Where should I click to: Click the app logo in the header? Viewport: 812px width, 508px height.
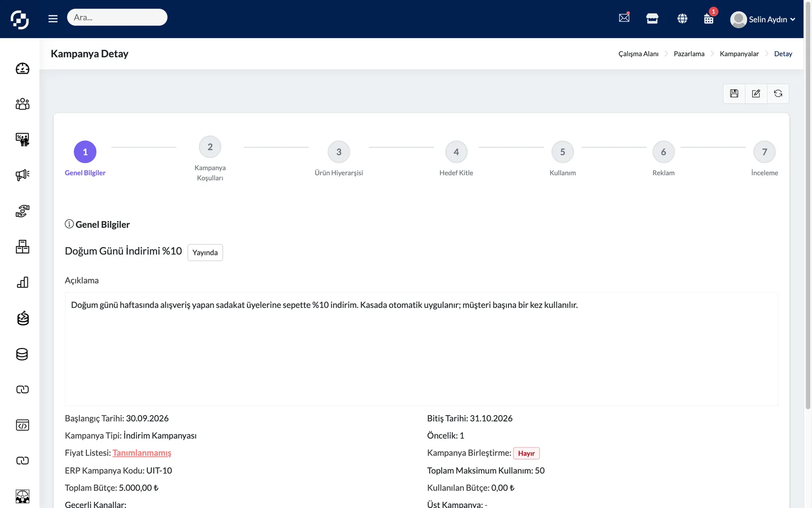click(20, 19)
